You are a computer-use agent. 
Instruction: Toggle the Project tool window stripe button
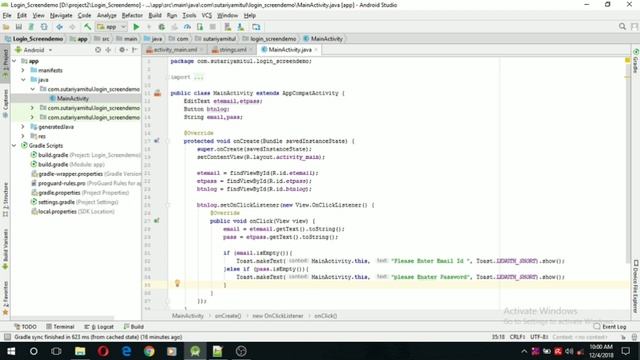pos(5,64)
